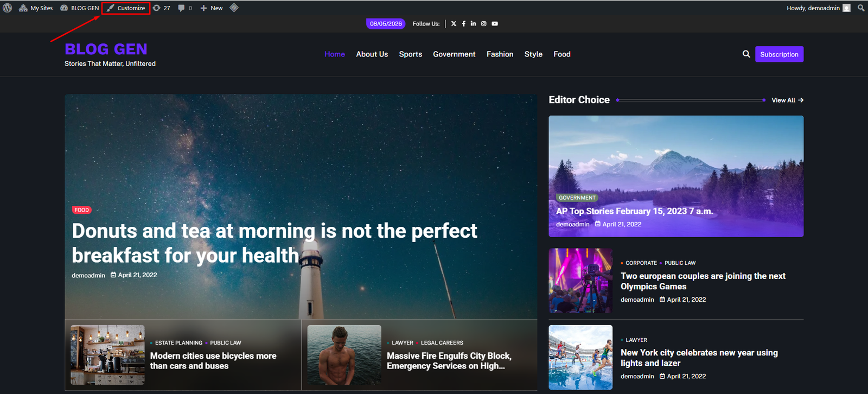The image size is (868, 394).
Task: Select the About Us menu item
Action: tap(372, 54)
